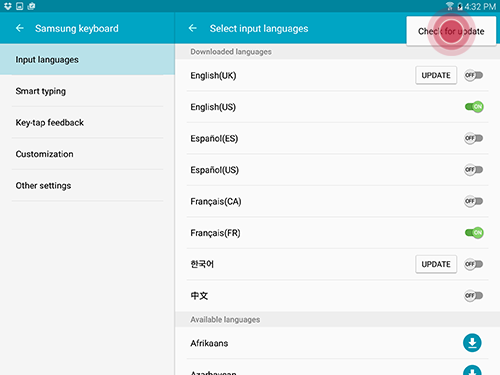Choose Check for update option
Image resolution: width=500 pixels, height=375 pixels.
point(451,31)
